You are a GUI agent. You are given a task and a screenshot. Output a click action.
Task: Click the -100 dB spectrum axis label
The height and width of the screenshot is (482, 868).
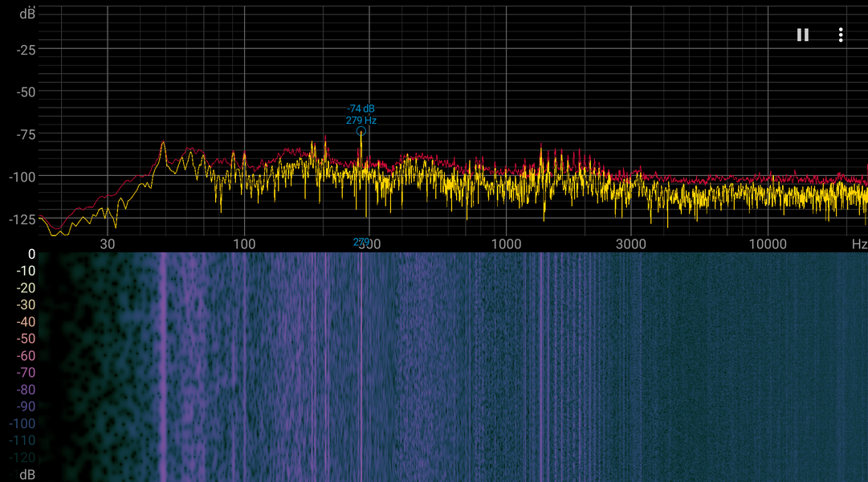pyautogui.click(x=22, y=178)
